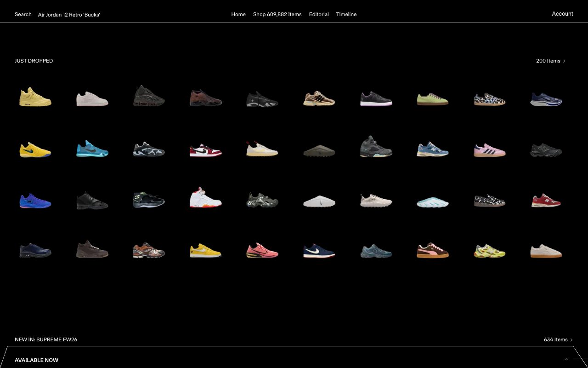Open the blue New Balance sneaker with N logo

[433, 149]
